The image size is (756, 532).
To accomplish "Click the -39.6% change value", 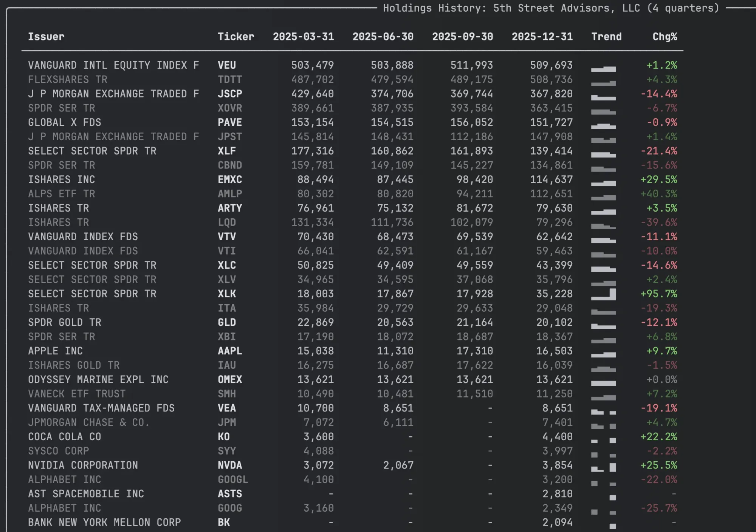I will (658, 223).
